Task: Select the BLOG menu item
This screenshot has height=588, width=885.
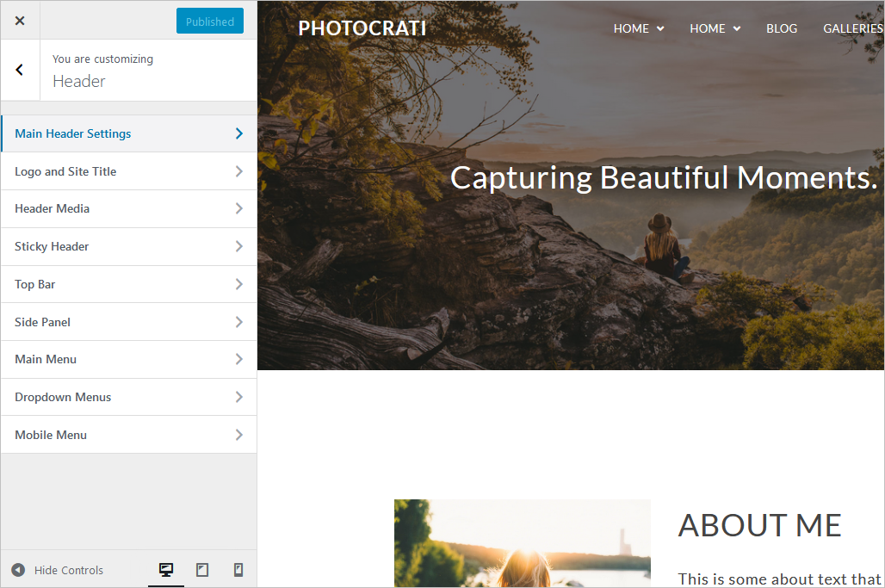Action: point(781,28)
